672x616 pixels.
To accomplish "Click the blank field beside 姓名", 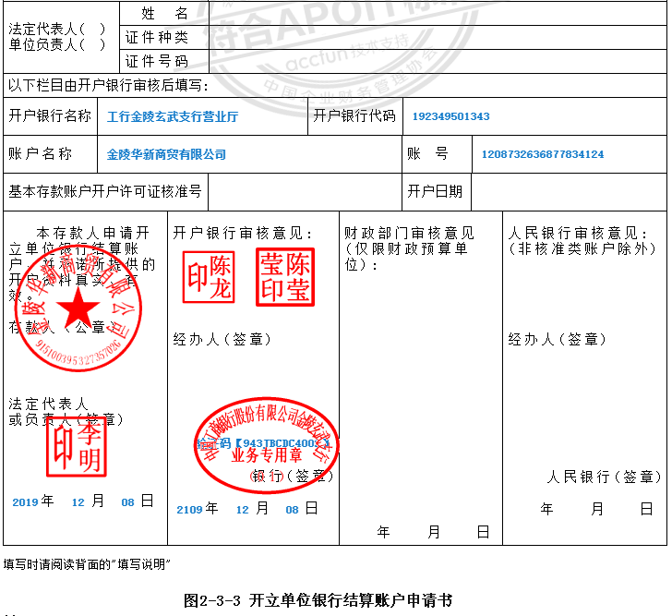I will tap(438, 13).
